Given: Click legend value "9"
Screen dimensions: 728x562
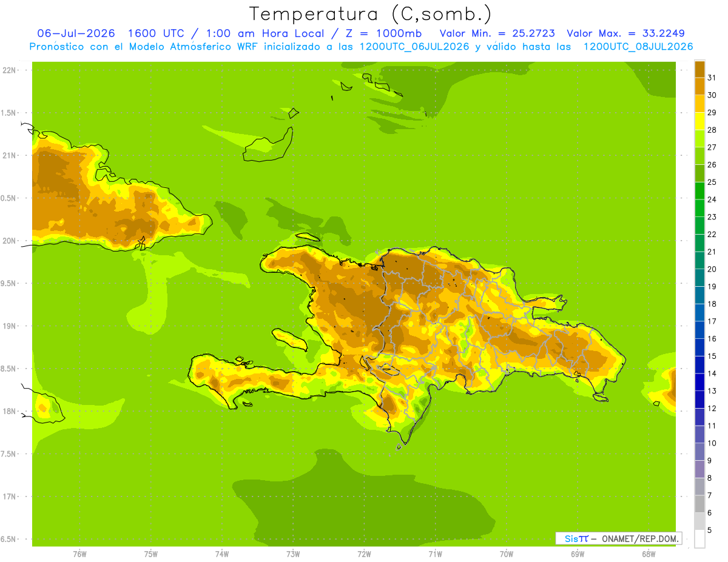Looking at the screenshot, I should pyautogui.click(x=710, y=461).
